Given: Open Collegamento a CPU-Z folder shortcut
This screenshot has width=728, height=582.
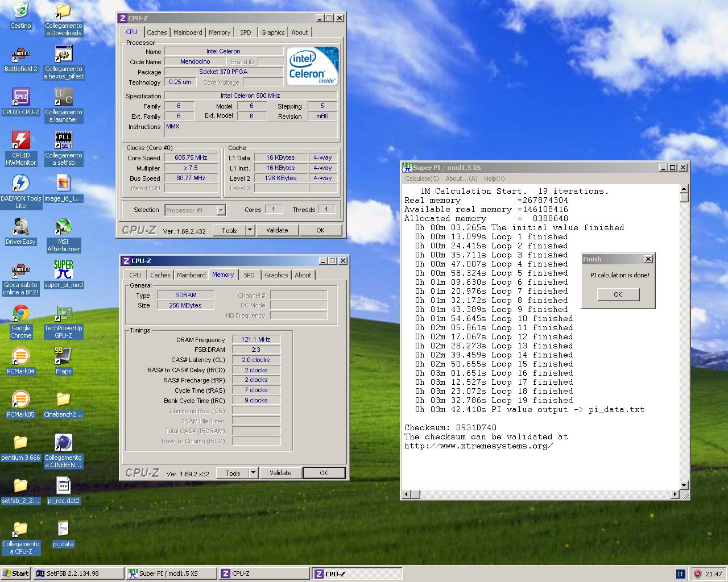Looking at the screenshot, I should coord(21,538).
